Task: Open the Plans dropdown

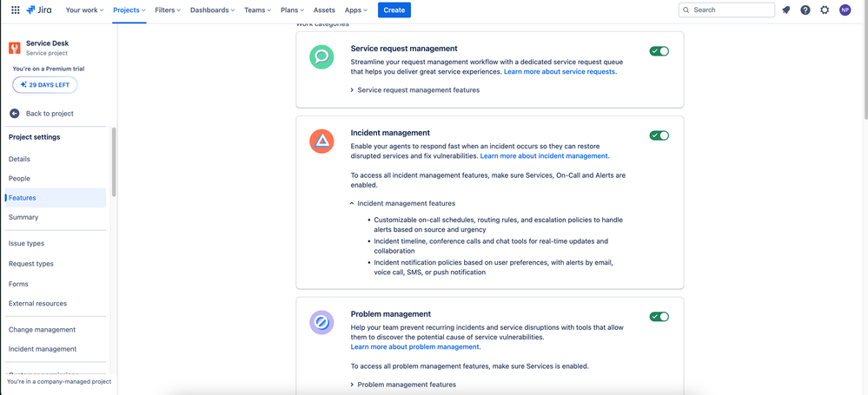Action: tap(293, 10)
